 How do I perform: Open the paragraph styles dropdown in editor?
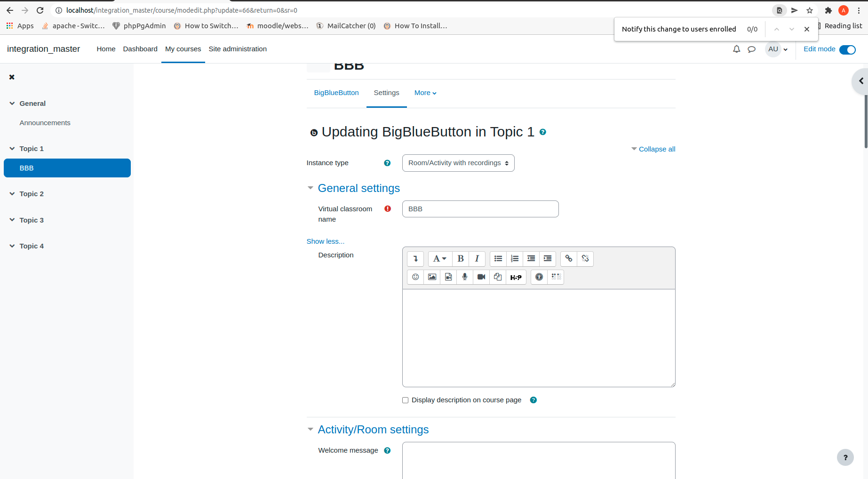[440, 259]
